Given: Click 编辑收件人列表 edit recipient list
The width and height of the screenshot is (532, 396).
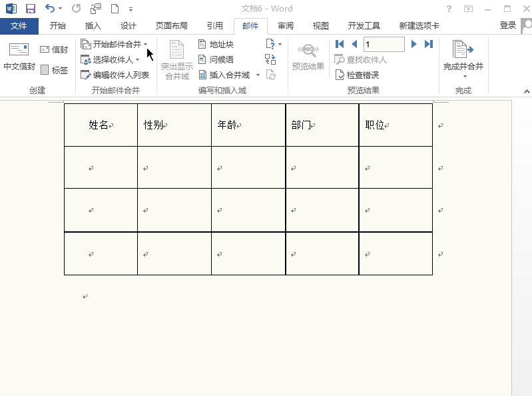Looking at the screenshot, I should pyautogui.click(x=115, y=75).
